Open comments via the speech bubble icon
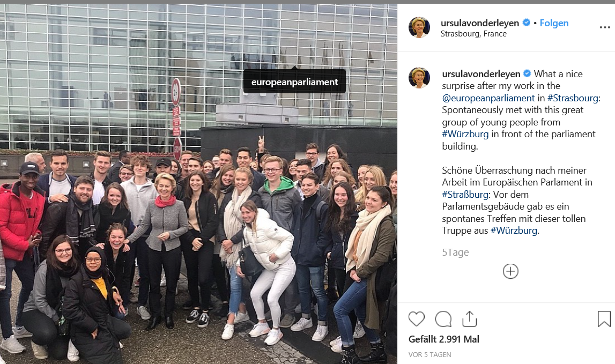Screen dimensions: 615x364 [x=443, y=319]
